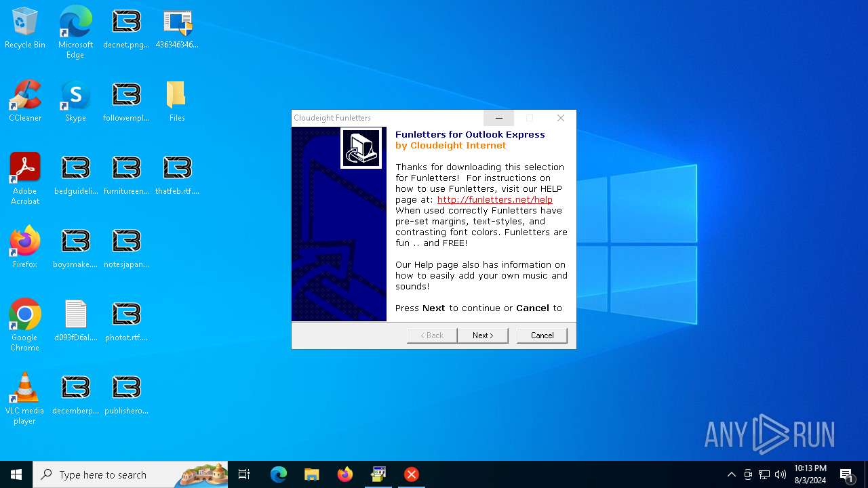The width and height of the screenshot is (868, 488).
Task: Click the Meet Now tray icon
Action: point(748,474)
